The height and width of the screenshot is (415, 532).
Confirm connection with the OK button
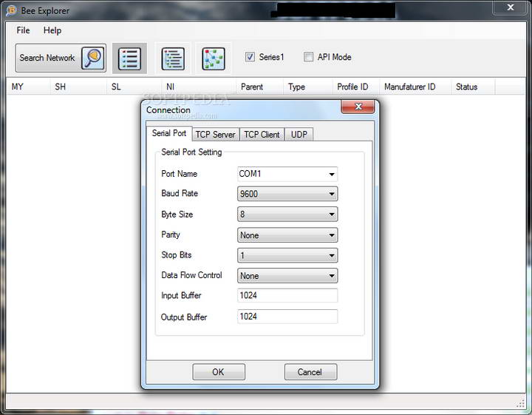[219, 372]
